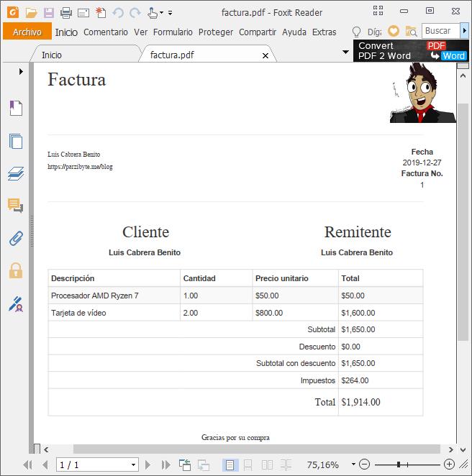
Task: Save the document with the floppy disk icon
Action: click(x=49, y=13)
